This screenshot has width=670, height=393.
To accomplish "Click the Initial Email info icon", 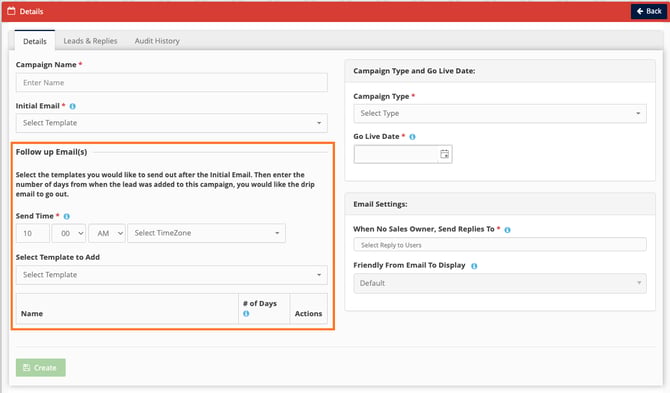I will coord(73,106).
